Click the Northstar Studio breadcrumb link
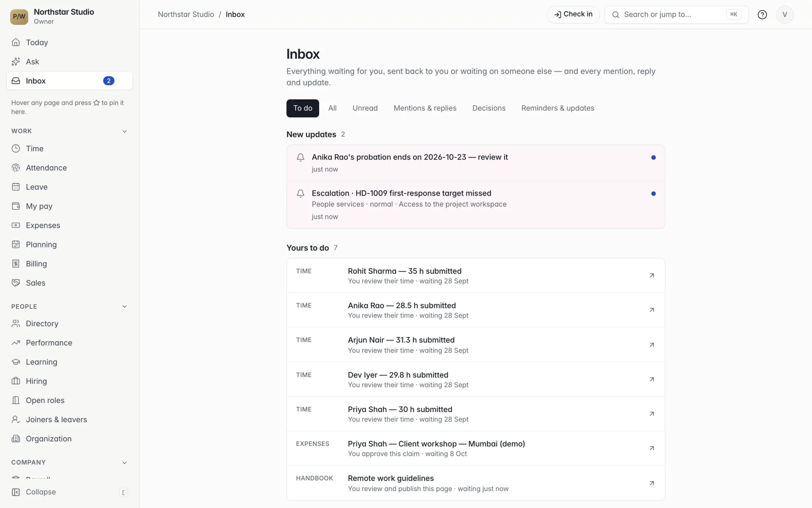The image size is (812, 508). pos(186,14)
